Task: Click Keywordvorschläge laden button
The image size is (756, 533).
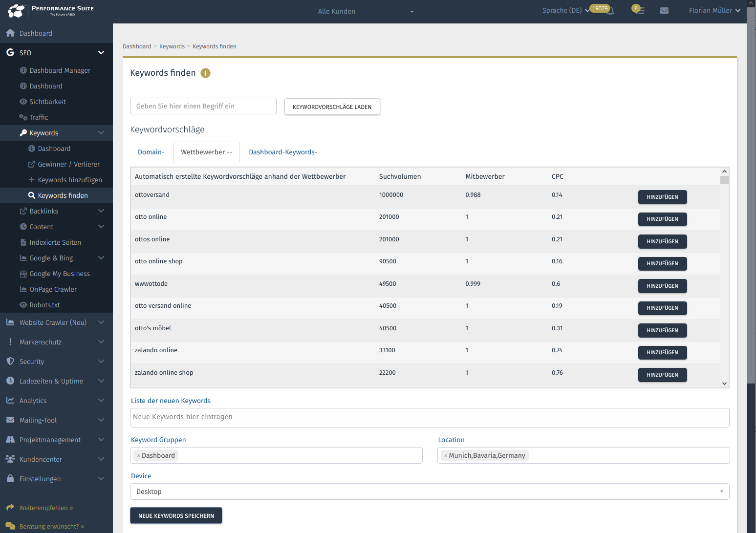Action: [x=332, y=107]
